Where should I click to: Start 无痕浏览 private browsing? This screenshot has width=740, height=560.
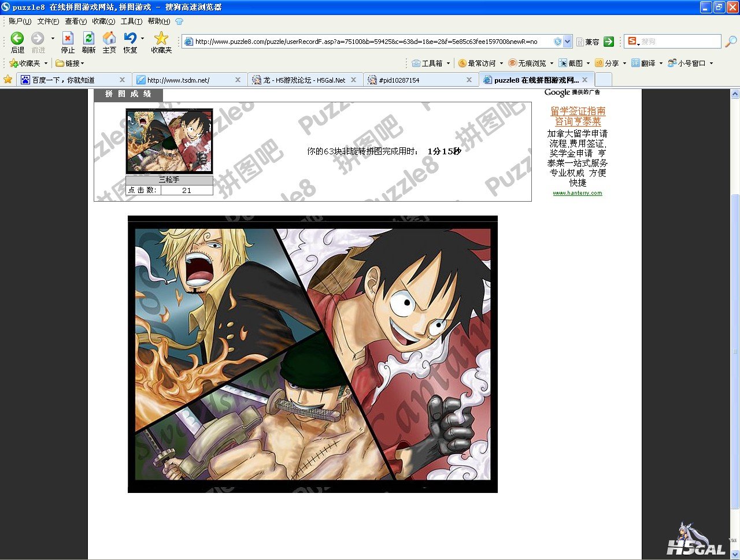[527, 63]
